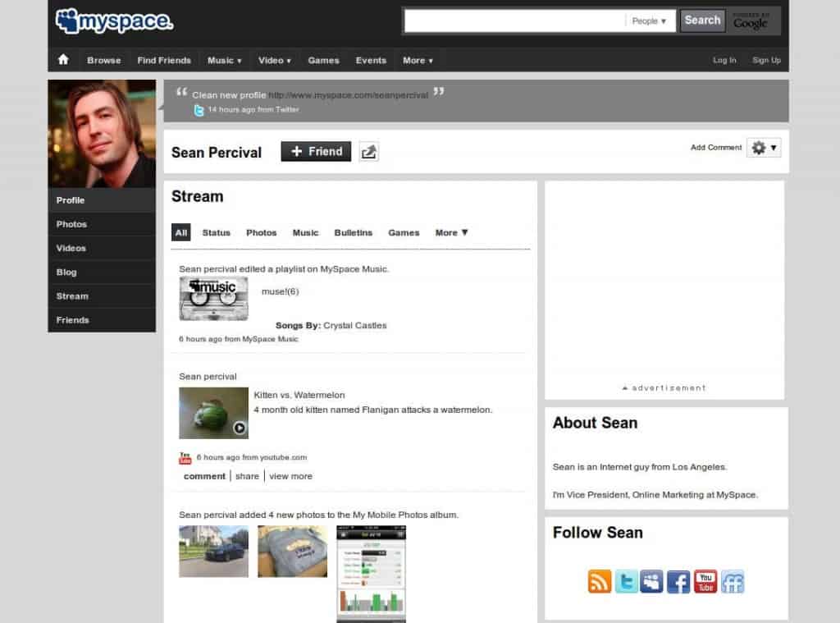Open the gear settings dropdown
Image resolution: width=840 pixels, height=623 pixels.
[764, 148]
